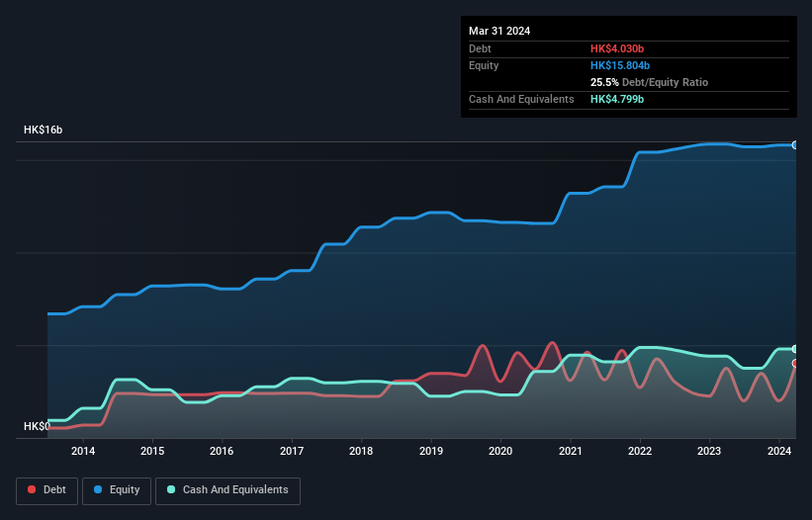Image resolution: width=812 pixels, height=520 pixels.
Task: Click the 2015 x-axis label
Action: (152, 451)
